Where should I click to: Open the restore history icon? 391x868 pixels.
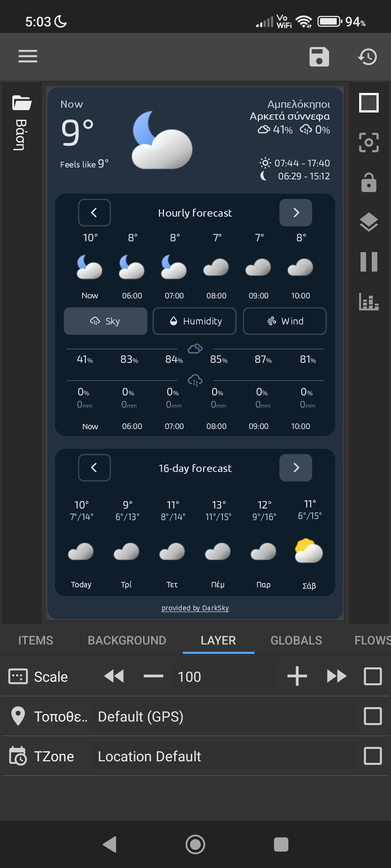point(367,57)
